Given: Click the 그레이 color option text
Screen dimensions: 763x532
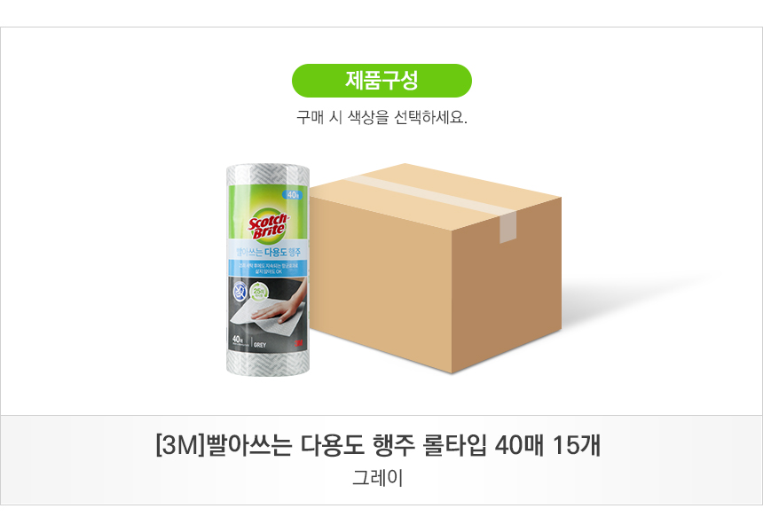Looking at the screenshot, I should [x=378, y=478].
